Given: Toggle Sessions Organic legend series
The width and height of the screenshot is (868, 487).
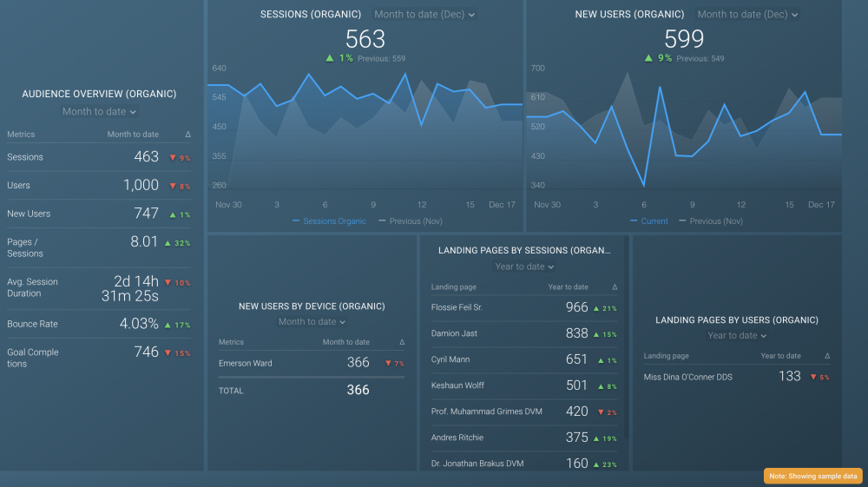Looking at the screenshot, I should (x=330, y=221).
